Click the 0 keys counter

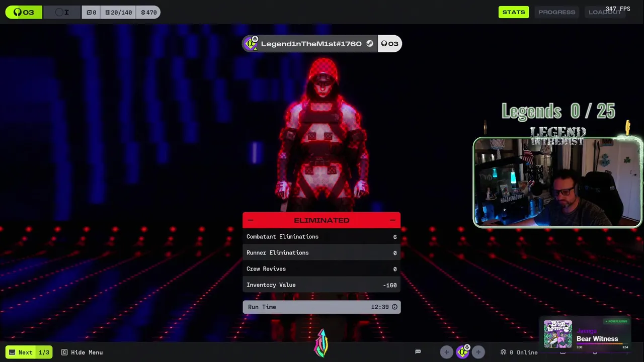click(x=92, y=12)
